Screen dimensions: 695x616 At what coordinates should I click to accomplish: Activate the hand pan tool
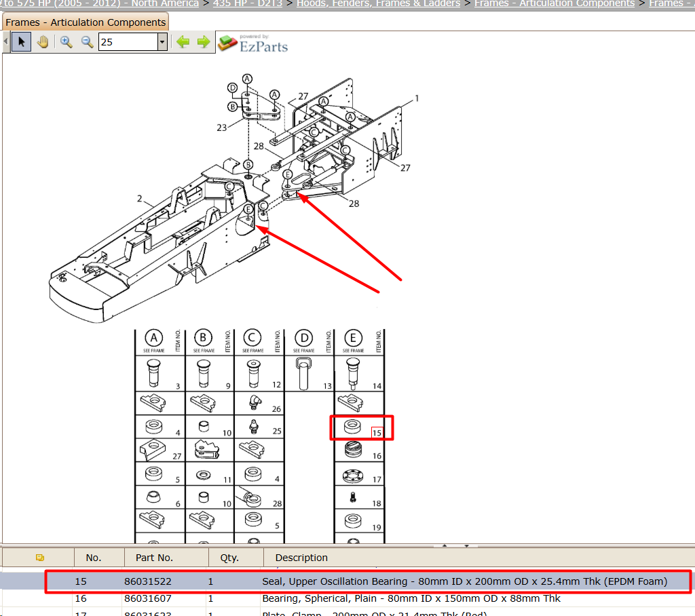[43, 42]
